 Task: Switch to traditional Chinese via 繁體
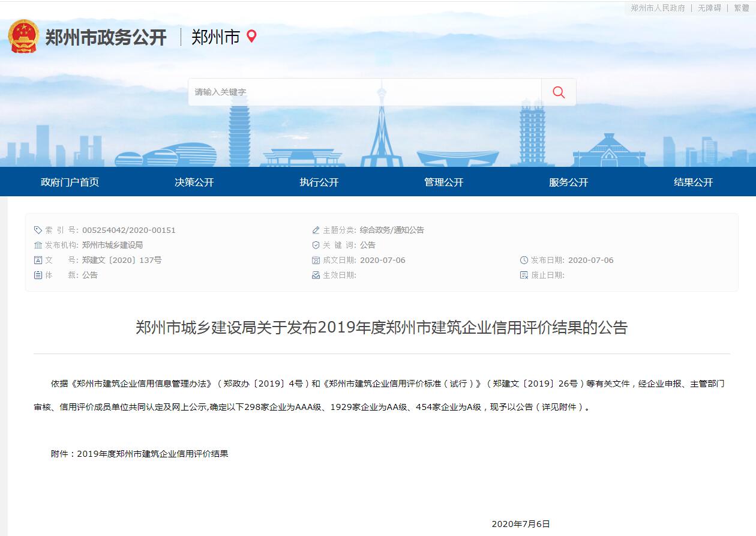tap(742, 8)
